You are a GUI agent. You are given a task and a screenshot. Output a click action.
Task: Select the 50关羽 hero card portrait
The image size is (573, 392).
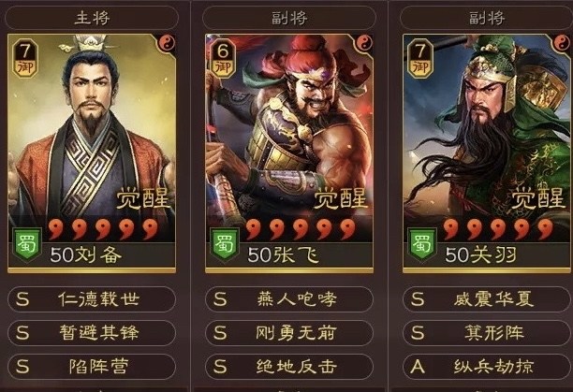tap(487, 153)
